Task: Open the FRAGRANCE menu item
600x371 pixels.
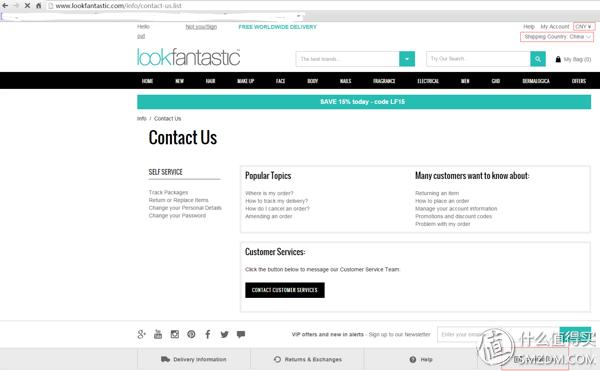Action: point(384,81)
